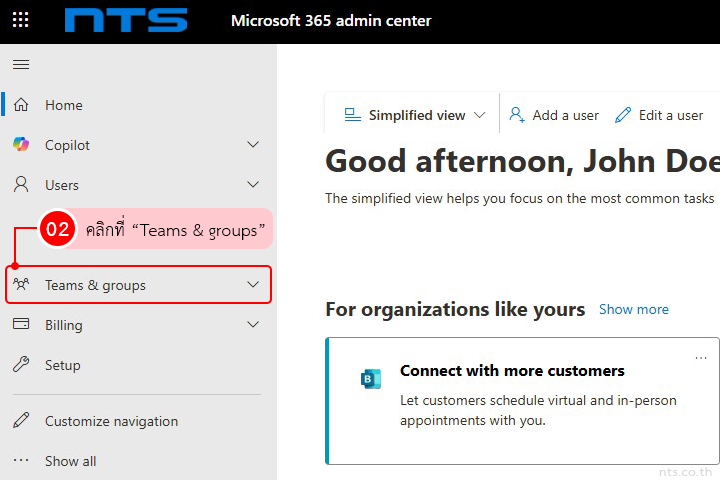This screenshot has height=480, width=720.
Task: Click the Users person icon
Action: point(21,185)
